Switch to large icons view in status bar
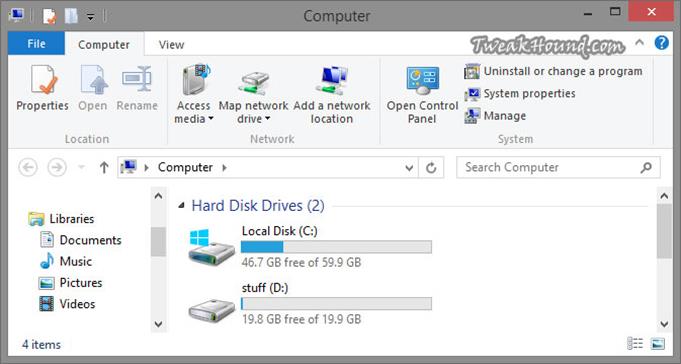 click(x=658, y=344)
